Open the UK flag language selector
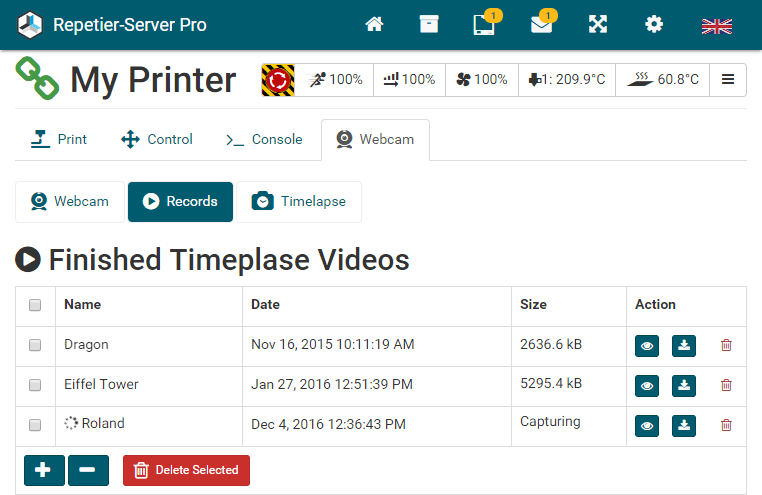 click(716, 26)
